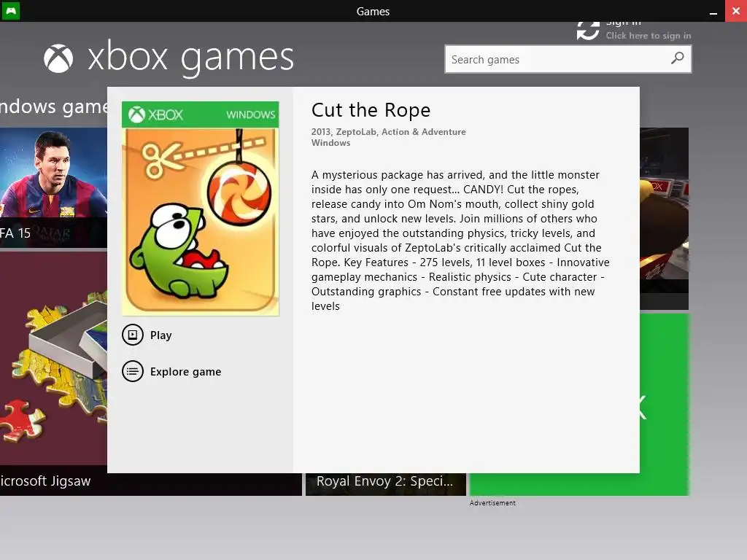747x560 pixels.
Task: Click the Xbox logo beside xbox games
Action: point(58,58)
